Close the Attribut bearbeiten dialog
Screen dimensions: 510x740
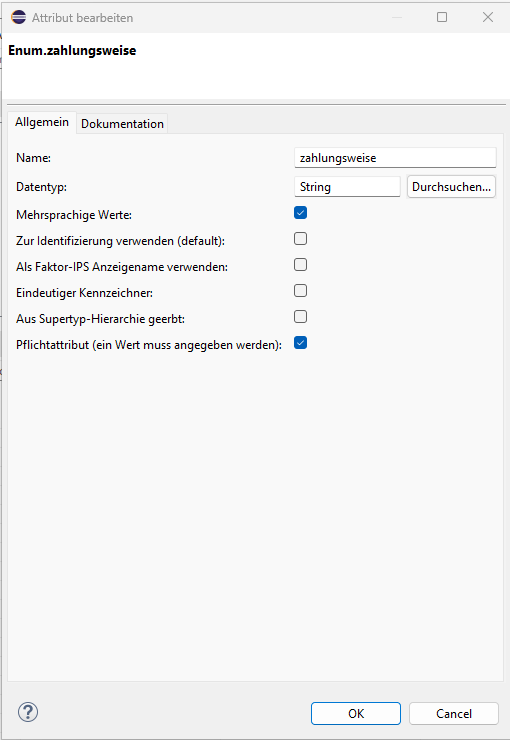click(x=488, y=17)
